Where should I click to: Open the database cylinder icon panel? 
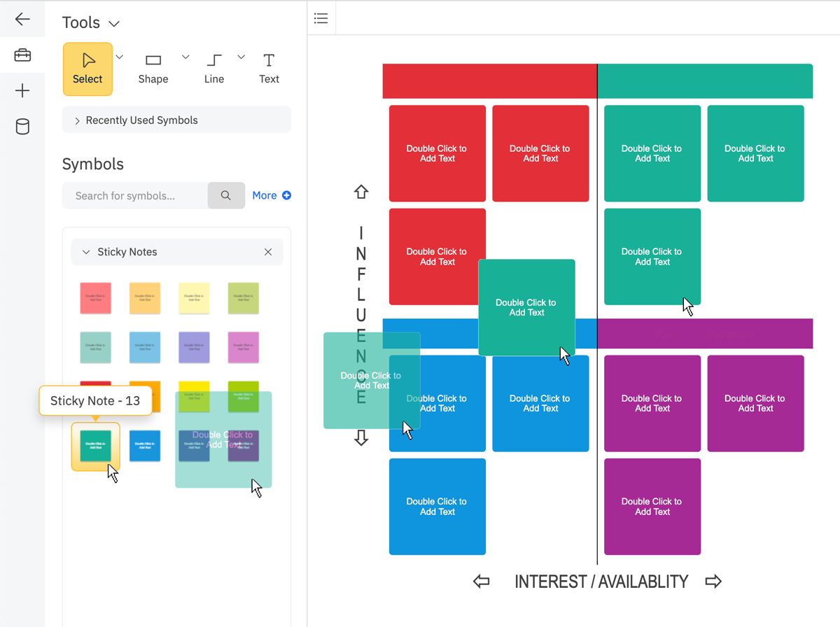[x=22, y=127]
